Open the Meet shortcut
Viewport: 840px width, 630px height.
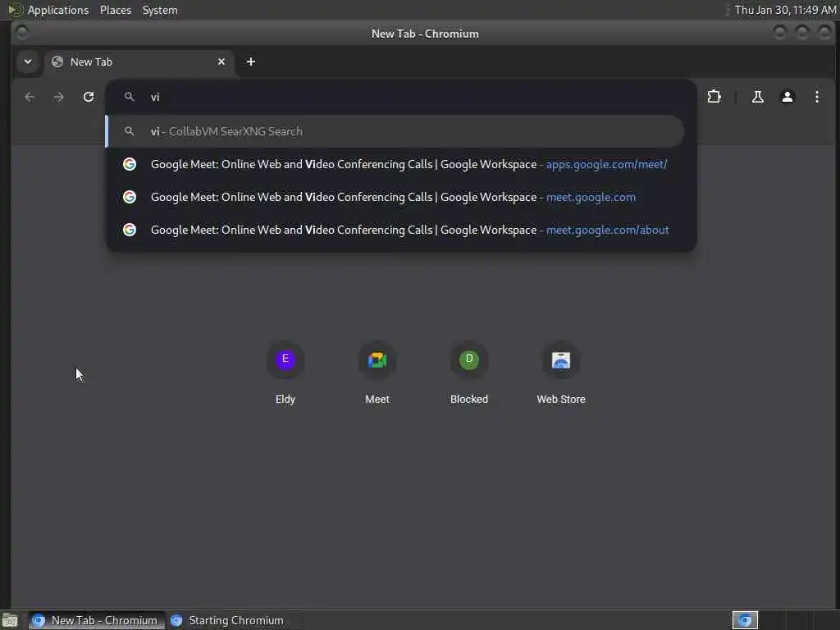377,373
